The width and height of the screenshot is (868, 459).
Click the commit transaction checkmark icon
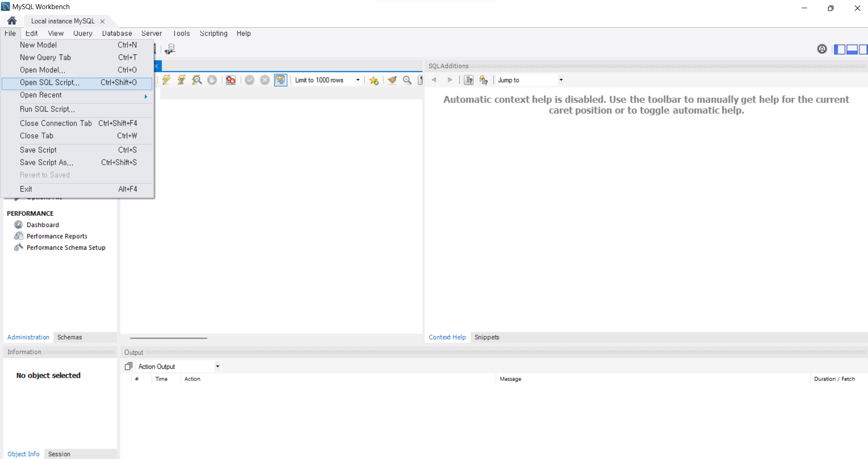249,80
